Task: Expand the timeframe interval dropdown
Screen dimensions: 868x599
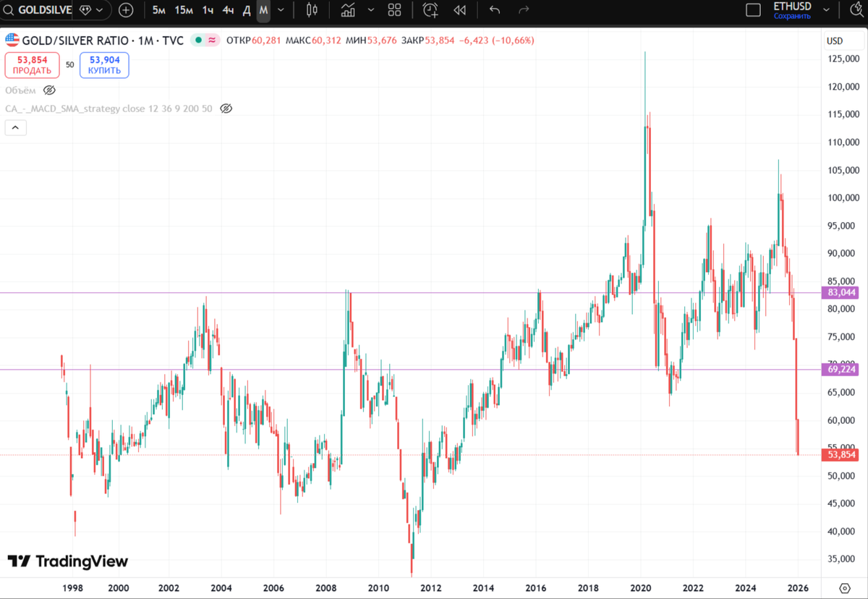Action: pyautogui.click(x=281, y=10)
